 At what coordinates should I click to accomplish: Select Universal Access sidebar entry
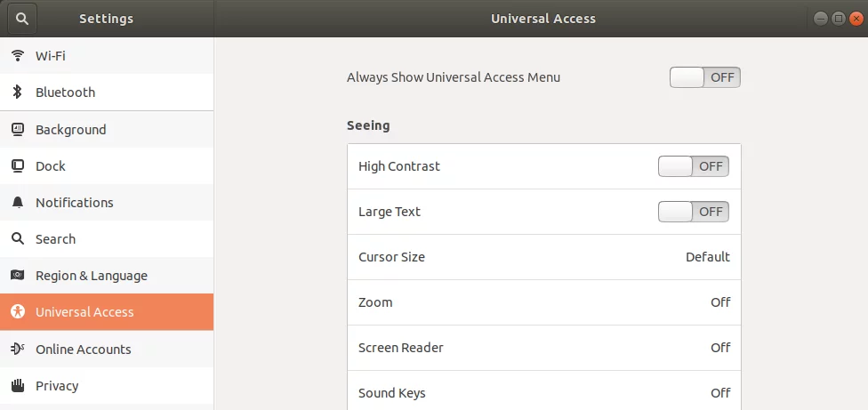[x=107, y=312]
